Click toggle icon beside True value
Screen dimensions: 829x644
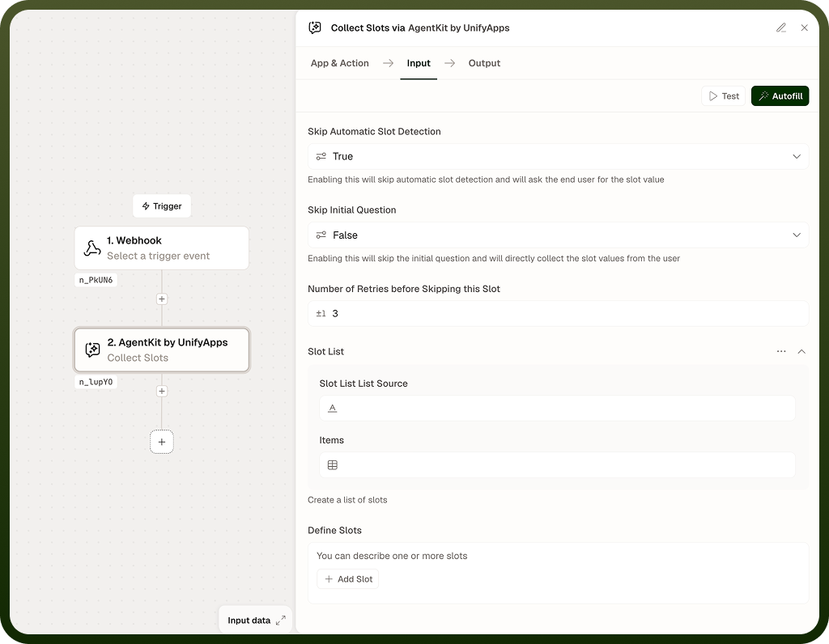click(x=321, y=156)
